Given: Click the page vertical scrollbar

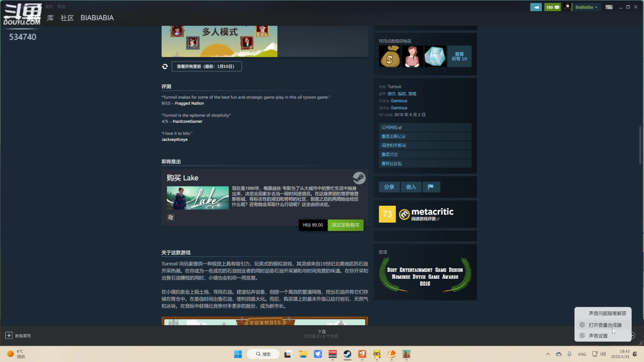Looking at the screenshot, I should pos(640,145).
